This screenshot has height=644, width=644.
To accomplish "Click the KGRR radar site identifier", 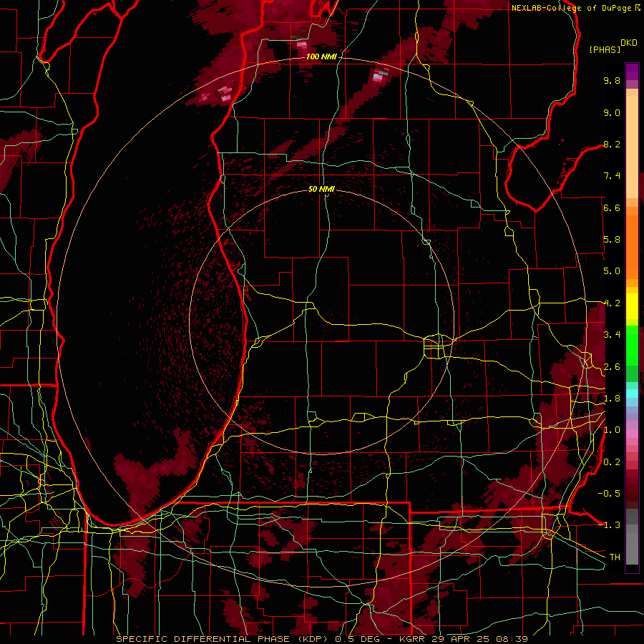I will (413, 639).
